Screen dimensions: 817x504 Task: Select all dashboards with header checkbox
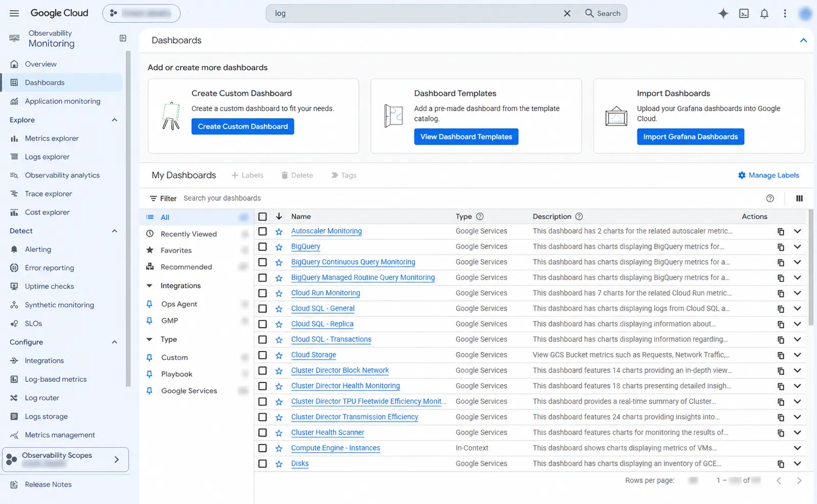click(262, 216)
